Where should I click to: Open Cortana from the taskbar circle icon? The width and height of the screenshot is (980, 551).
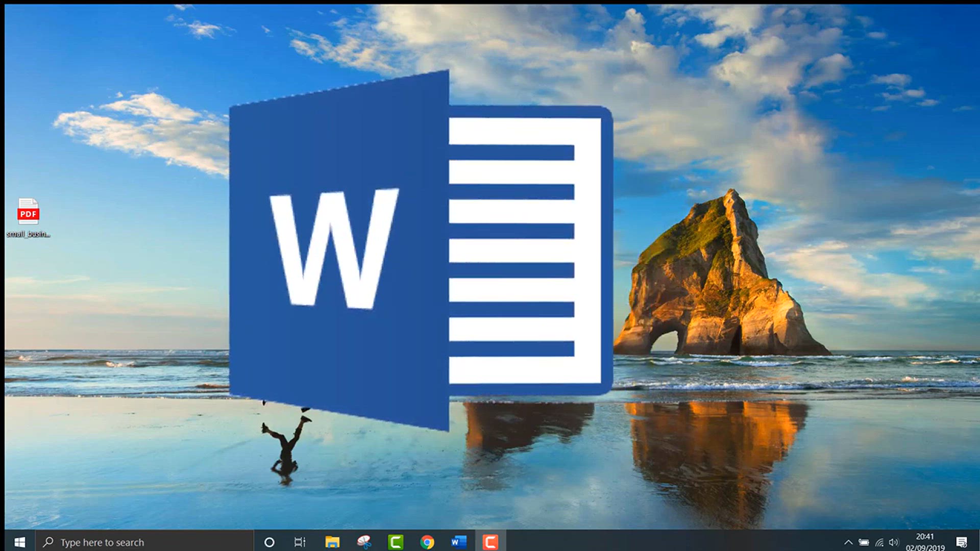pyautogui.click(x=269, y=542)
